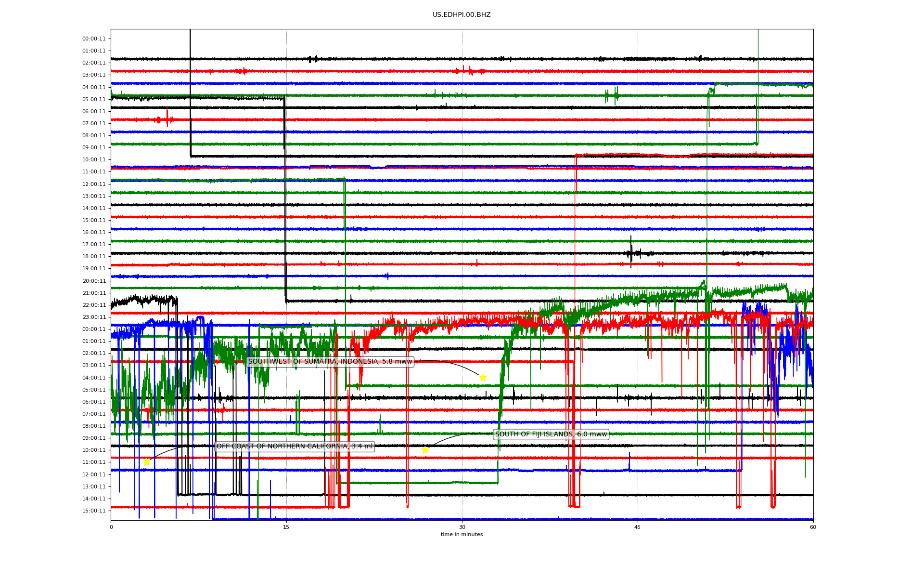Click the 0 minute x-axis tick label
The image size is (924, 578).
pos(111,527)
